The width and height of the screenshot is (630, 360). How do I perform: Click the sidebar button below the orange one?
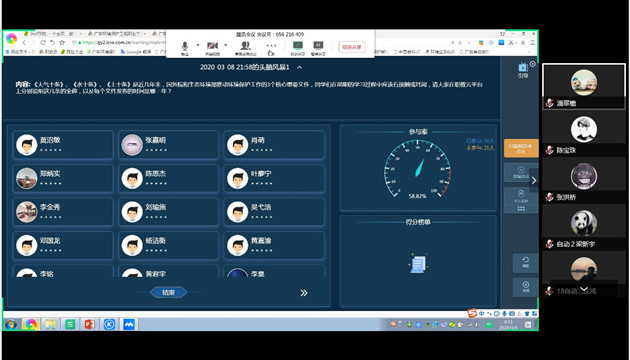pos(521,173)
